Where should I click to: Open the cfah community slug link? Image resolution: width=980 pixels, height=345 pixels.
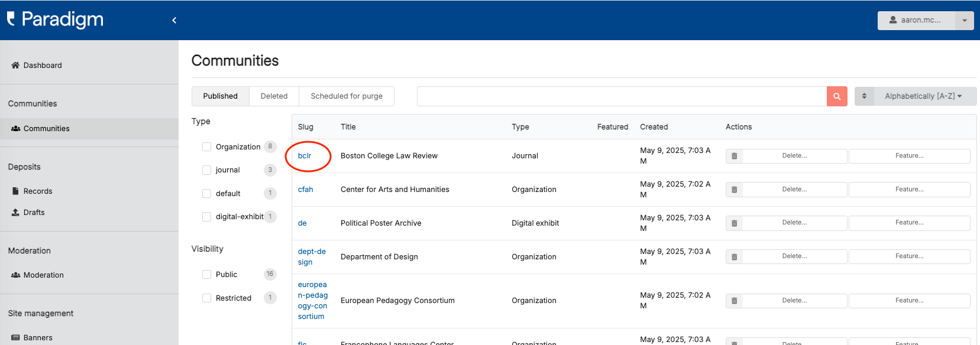point(306,190)
